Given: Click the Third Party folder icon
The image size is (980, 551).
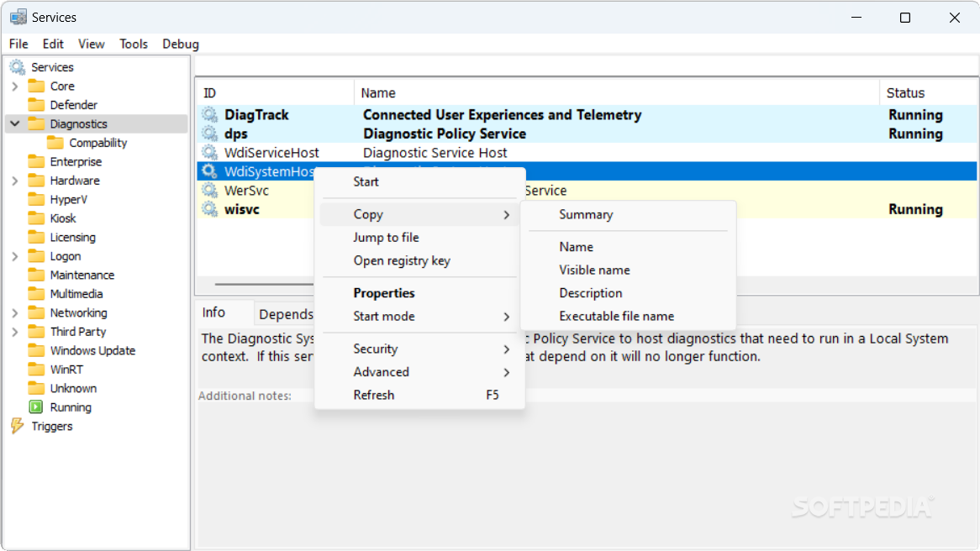Looking at the screenshot, I should pos(37,331).
